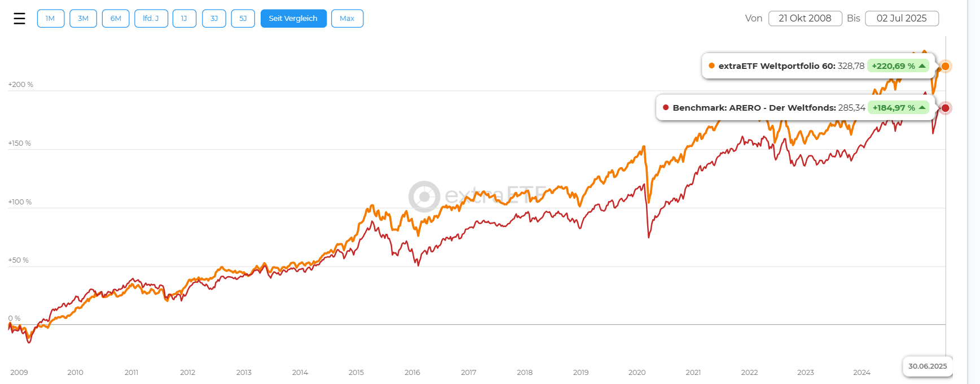Click the extraETF watermark logo circle
980x384 pixels.
(x=424, y=197)
